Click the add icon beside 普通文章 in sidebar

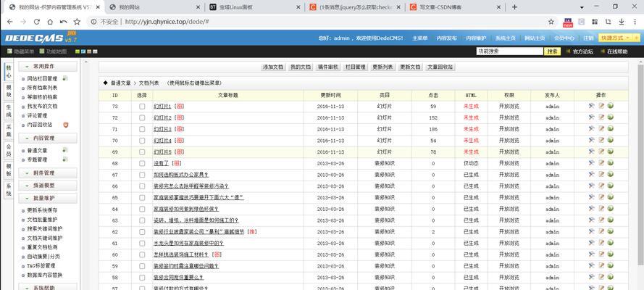point(65,150)
